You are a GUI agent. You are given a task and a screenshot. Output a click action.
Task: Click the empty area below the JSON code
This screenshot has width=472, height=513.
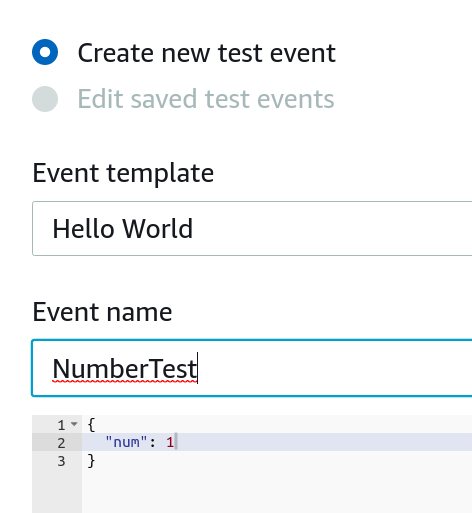pos(277,492)
